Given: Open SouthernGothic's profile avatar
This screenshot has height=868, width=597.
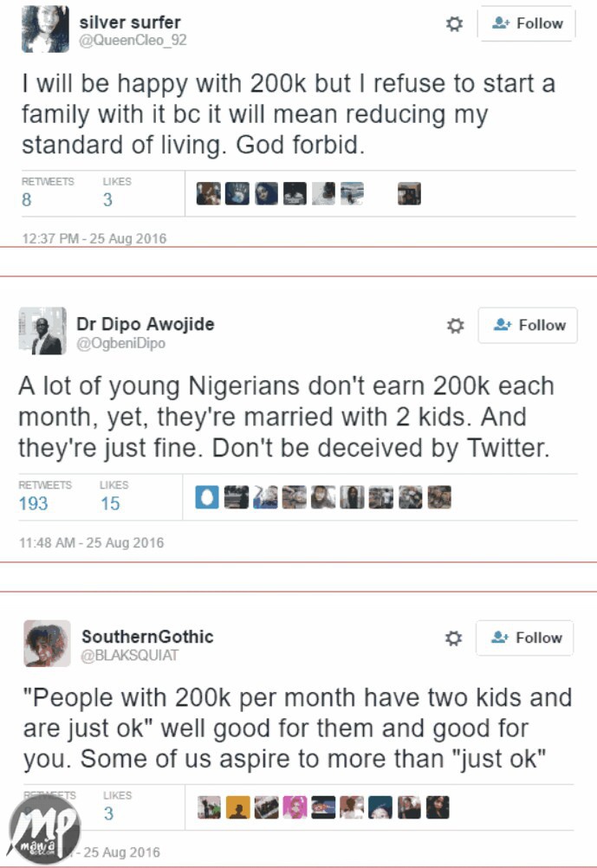Looking at the screenshot, I should (47, 643).
